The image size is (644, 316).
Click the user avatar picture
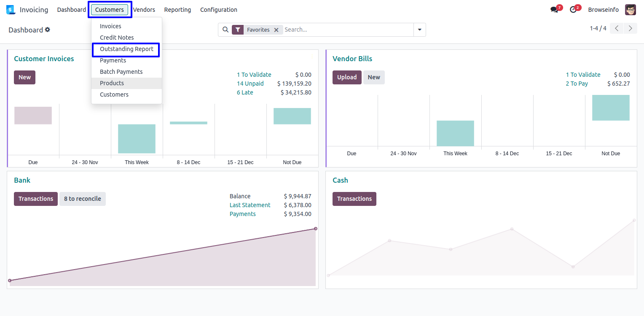coord(630,10)
